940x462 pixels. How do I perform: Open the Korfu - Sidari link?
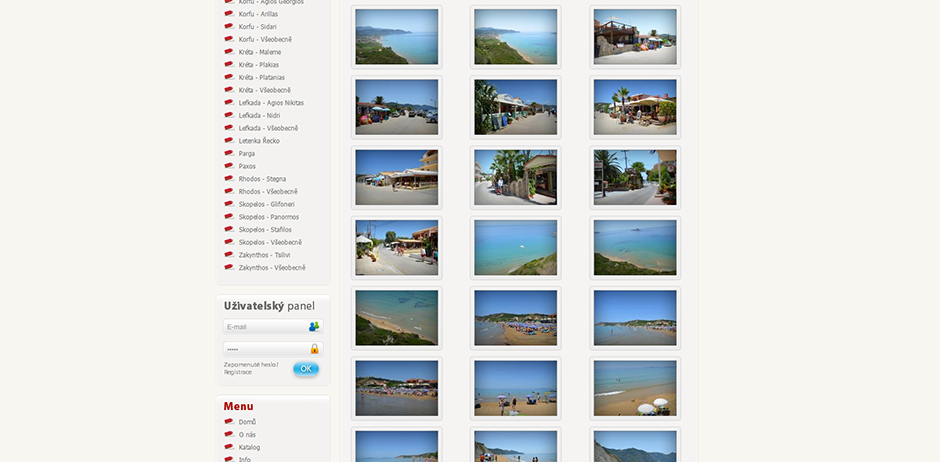pos(258,27)
